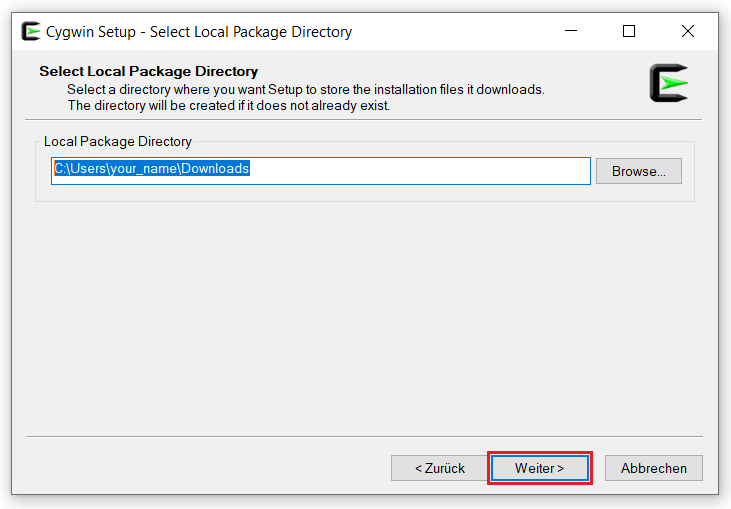
Task: Go back using the < Zurück button
Action: tap(440, 468)
